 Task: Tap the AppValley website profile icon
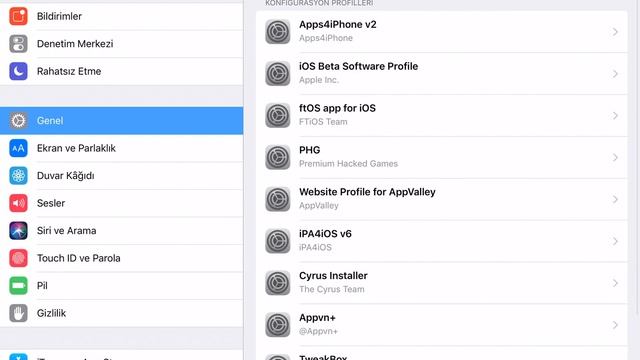278,199
